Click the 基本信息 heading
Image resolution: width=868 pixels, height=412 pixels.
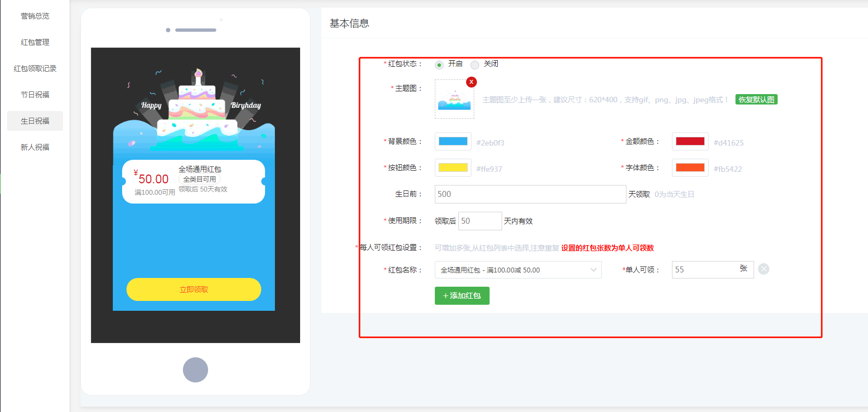coord(349,24)
